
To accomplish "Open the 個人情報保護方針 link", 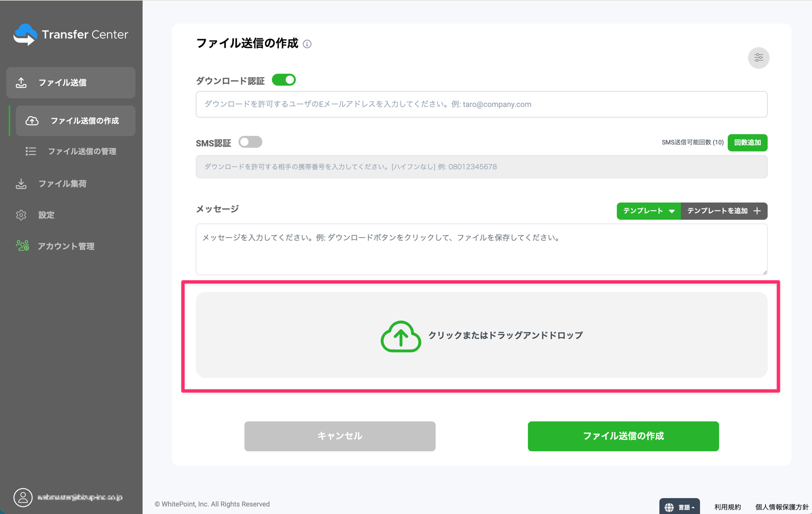I will point(781,506).
